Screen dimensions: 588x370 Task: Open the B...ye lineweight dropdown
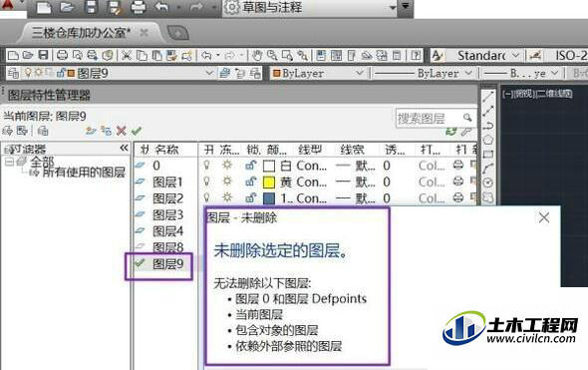point(555,73)
